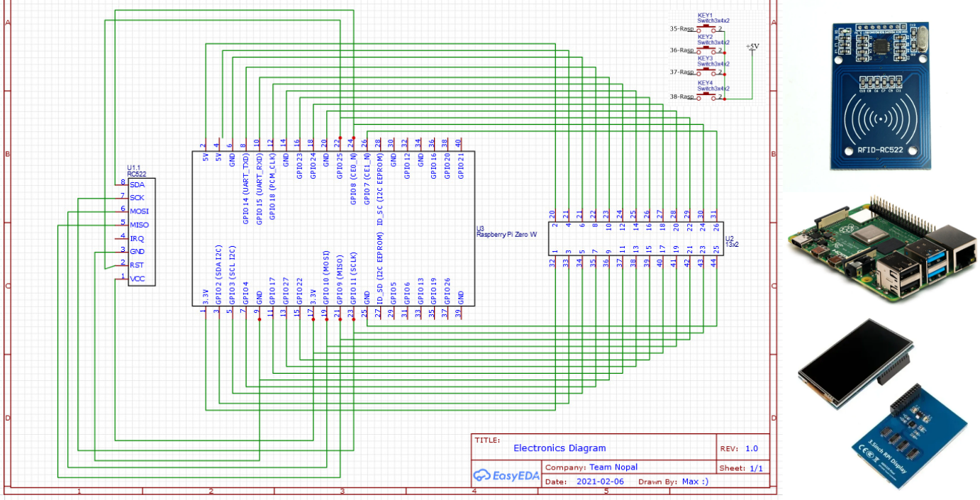Click the GPIO25 pin label
This screenshot has height=500, width=980.
340,165
